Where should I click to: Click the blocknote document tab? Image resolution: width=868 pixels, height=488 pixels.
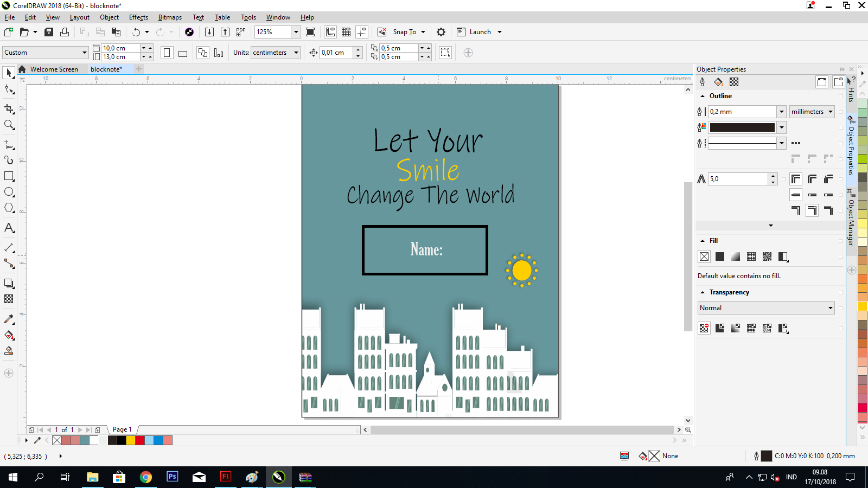[x=106, y=69]
